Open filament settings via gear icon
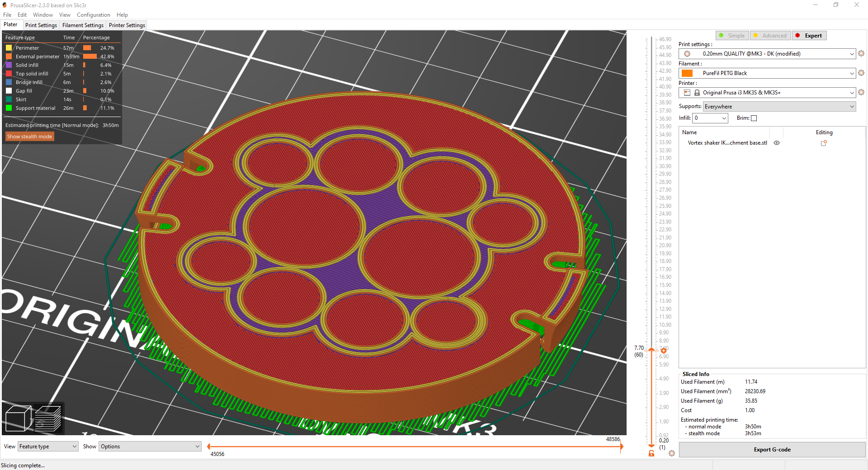The height and width of the screenshot is (470, 868). [861, 73]
